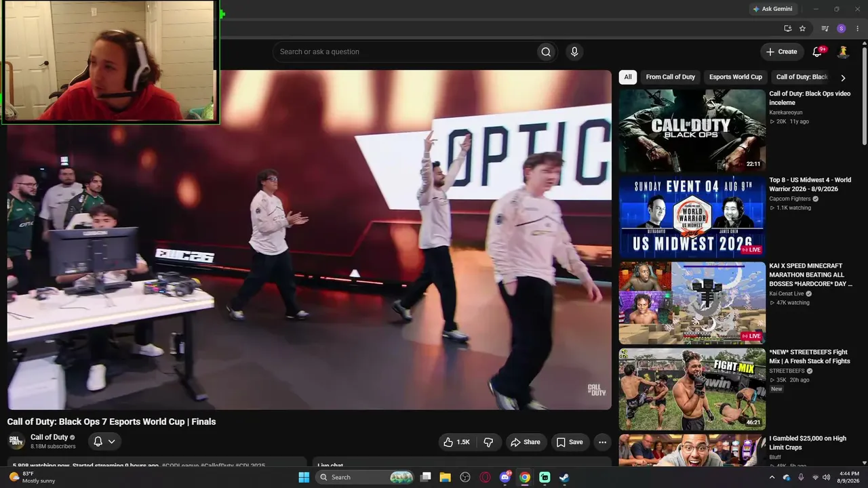
Task: Open Task View from the taskbar
Action: click(425, 477)
